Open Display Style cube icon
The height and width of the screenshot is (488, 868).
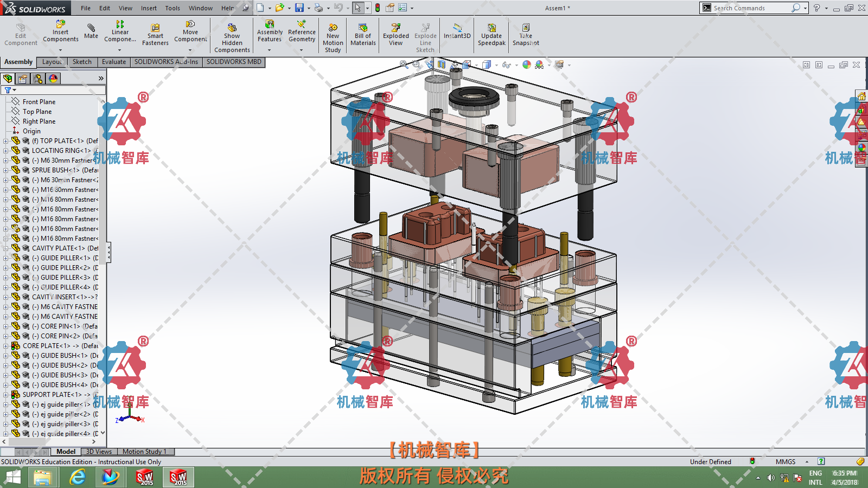[486, 65]
